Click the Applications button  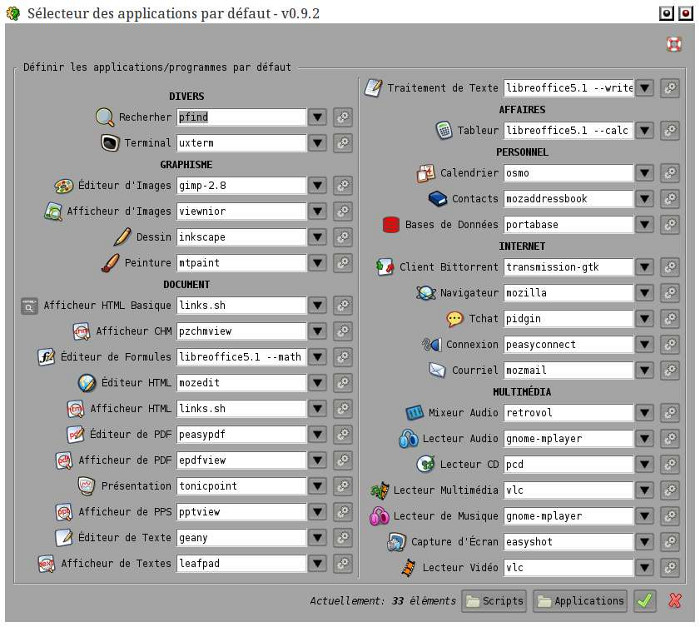click(580, 601)
